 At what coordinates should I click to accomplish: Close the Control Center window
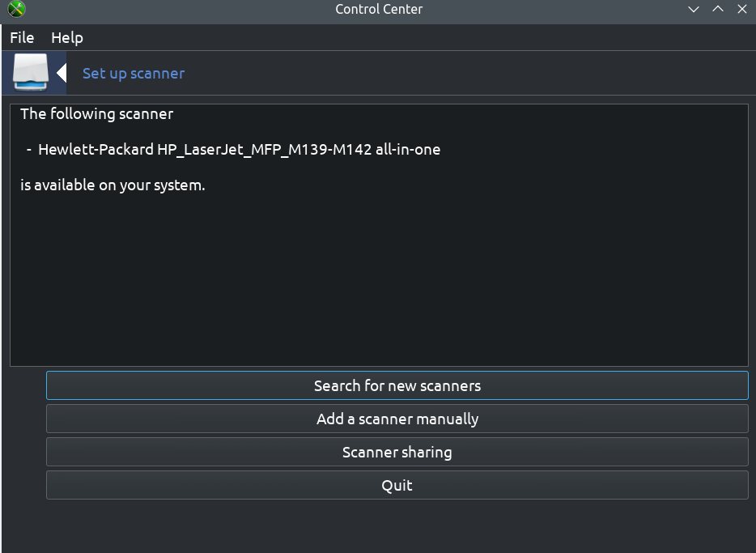(x=742, y=9)
